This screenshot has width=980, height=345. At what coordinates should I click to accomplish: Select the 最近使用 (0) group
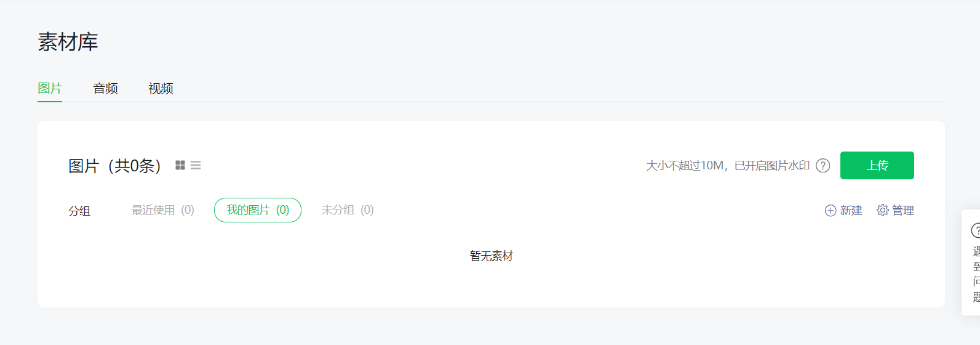pyautogui.click(x=163, y=210)
